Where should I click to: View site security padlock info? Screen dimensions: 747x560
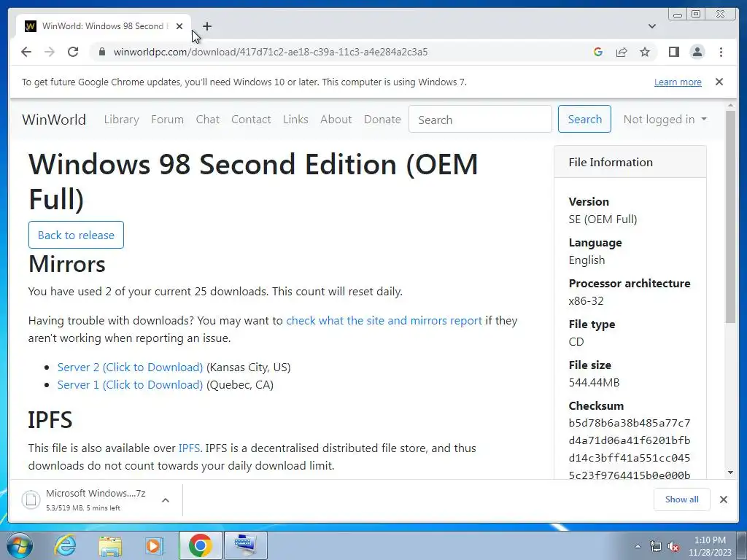[101, 52]
